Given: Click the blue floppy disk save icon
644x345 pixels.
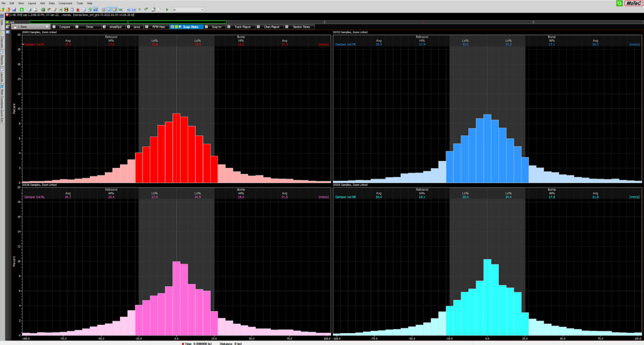Looking at the screenshot, I should click(x=14, y=10).
